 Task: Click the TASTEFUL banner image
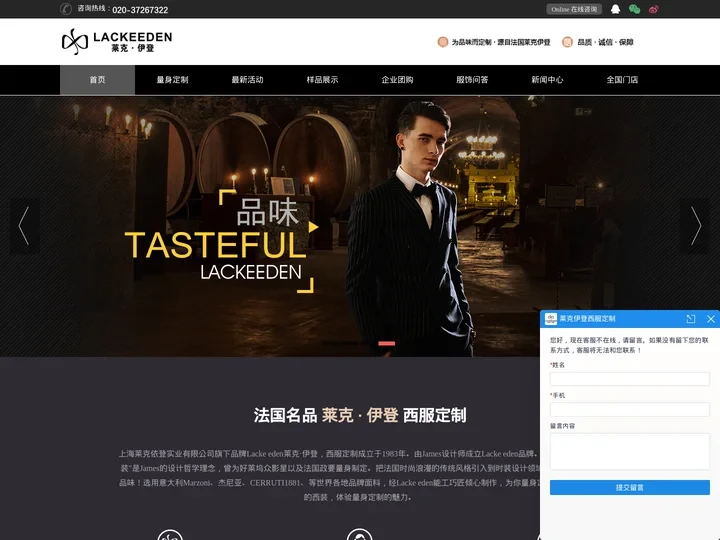click(x=360, y=226)
